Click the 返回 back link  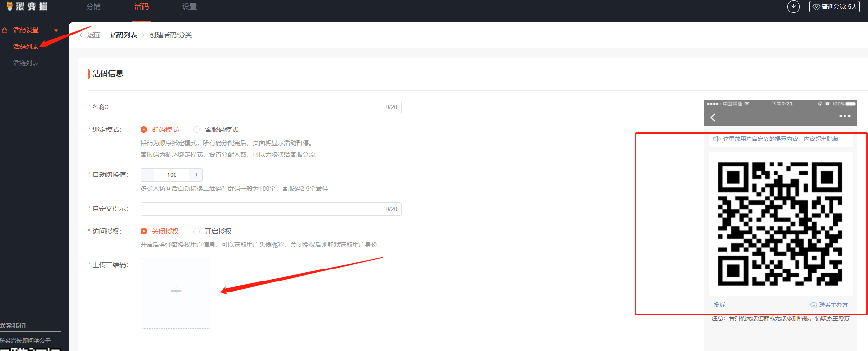pos(90,35)
